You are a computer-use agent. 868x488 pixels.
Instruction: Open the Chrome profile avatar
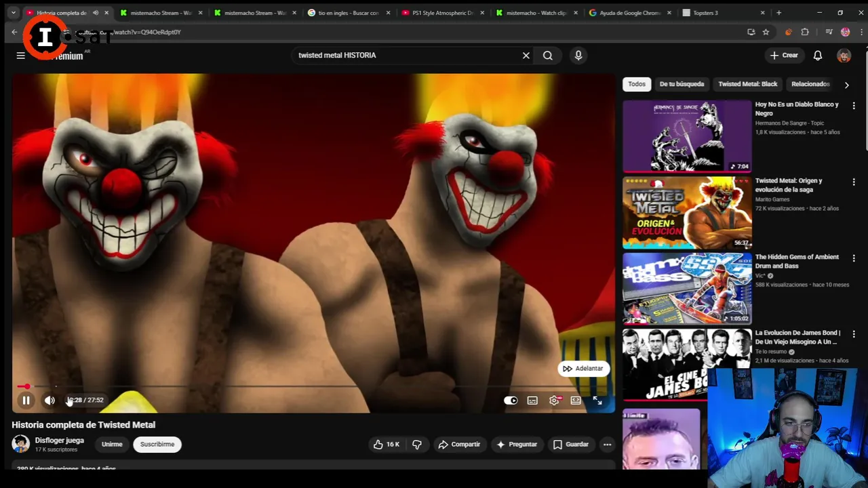pos(845,32)
